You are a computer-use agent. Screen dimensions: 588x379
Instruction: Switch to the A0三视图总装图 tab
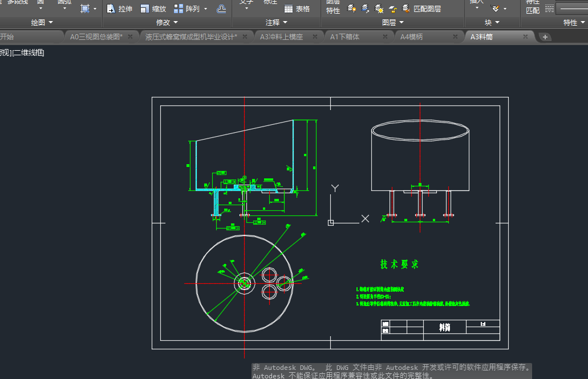point(96,36)
